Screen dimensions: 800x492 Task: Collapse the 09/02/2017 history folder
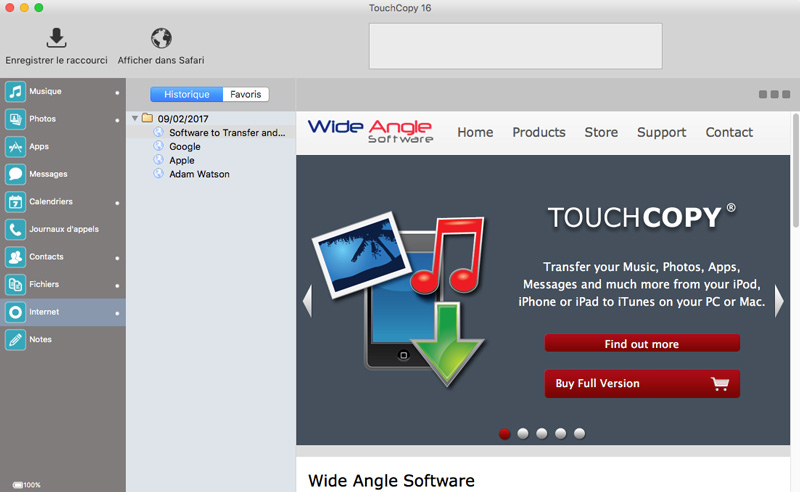pyautogui.click(x=135, y=118)
